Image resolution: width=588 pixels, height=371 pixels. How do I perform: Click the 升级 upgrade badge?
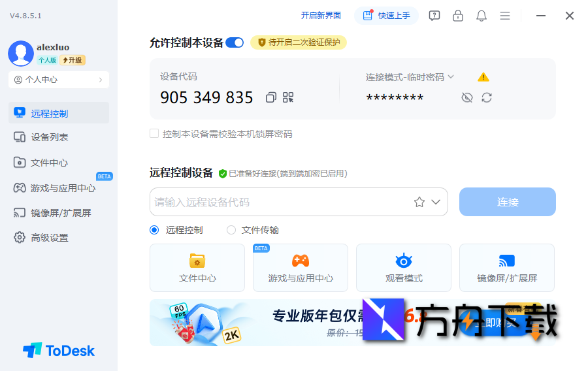click(x=73, y=60)
